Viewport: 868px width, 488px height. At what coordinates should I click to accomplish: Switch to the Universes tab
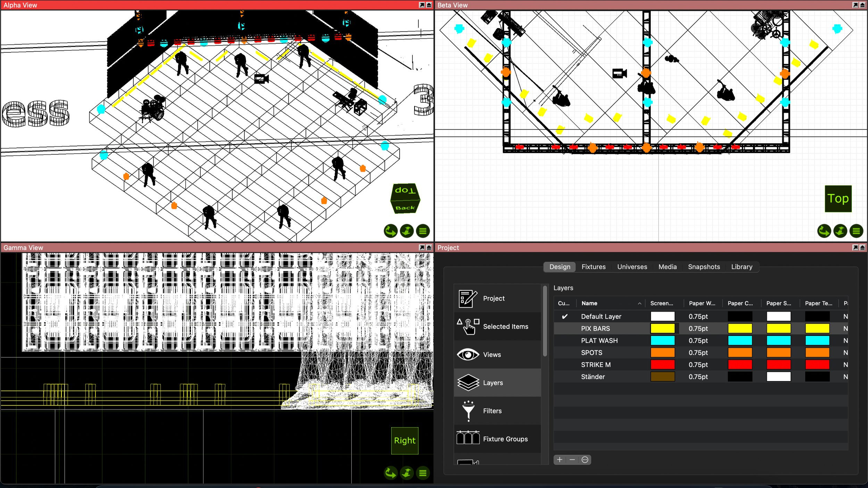tap(632, 267)
